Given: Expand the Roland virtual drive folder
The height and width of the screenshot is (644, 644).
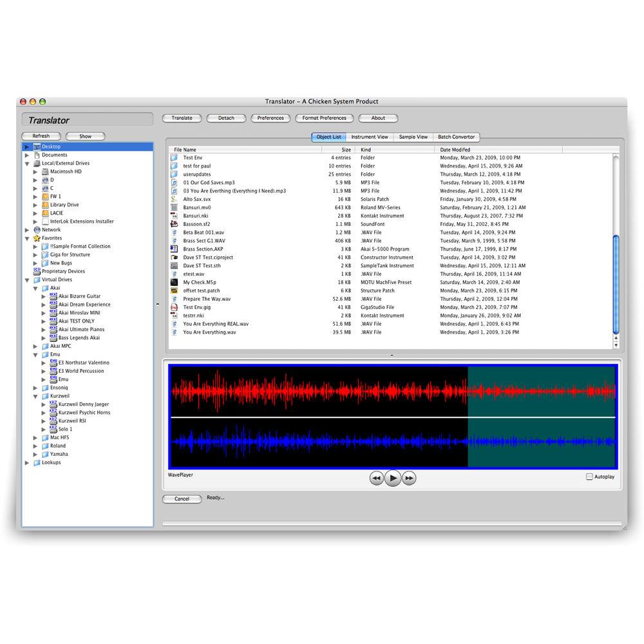Looking at the screenshot, I should point(35,446).
